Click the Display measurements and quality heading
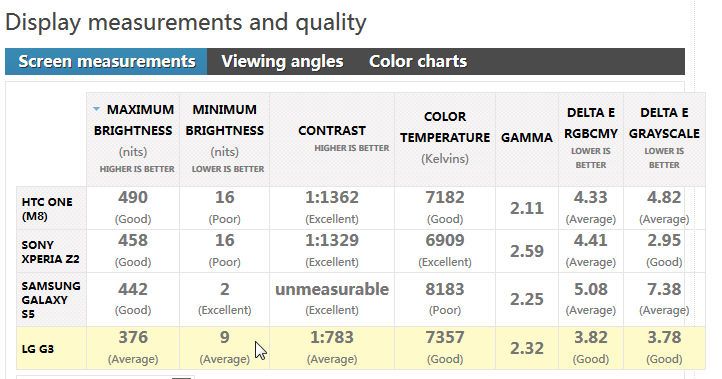Viewport: 722px width, 379px height. pos(186,22)
